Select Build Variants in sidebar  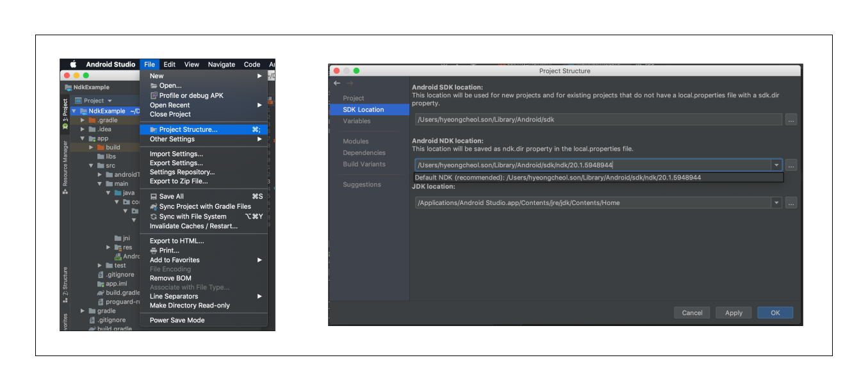pyautogui.click(x=364, y=164)
